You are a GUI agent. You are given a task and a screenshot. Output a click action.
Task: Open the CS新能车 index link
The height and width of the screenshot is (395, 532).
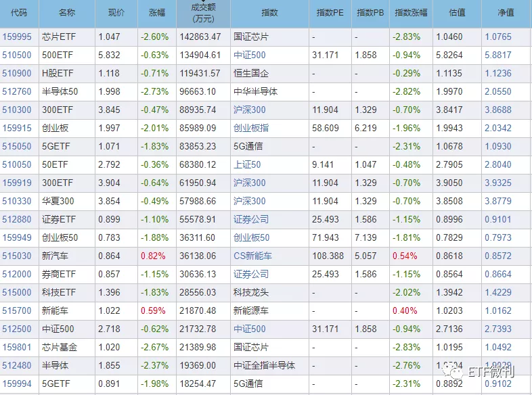coord(252,256)
